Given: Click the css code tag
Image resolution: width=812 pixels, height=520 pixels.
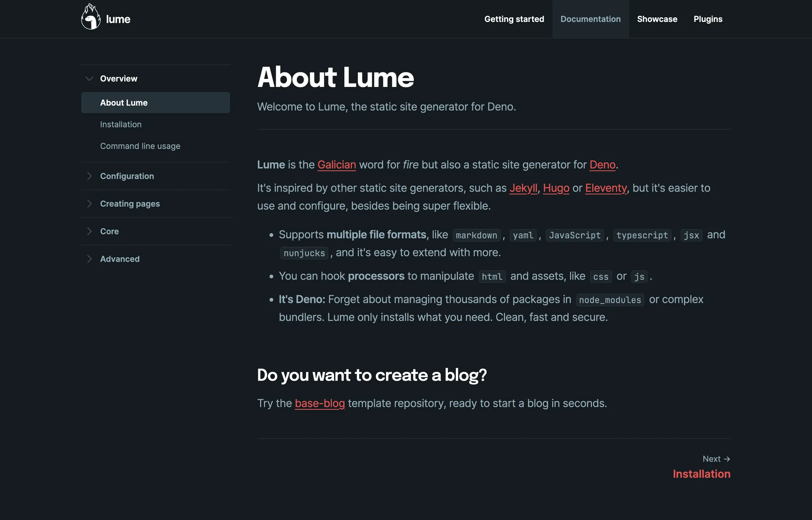Looking at the screenshot, I should click(600, 277).
